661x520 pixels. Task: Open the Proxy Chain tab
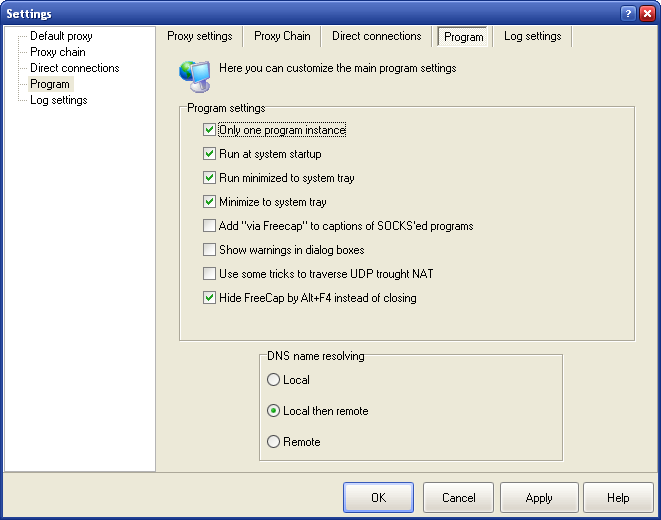coord(282,36)
